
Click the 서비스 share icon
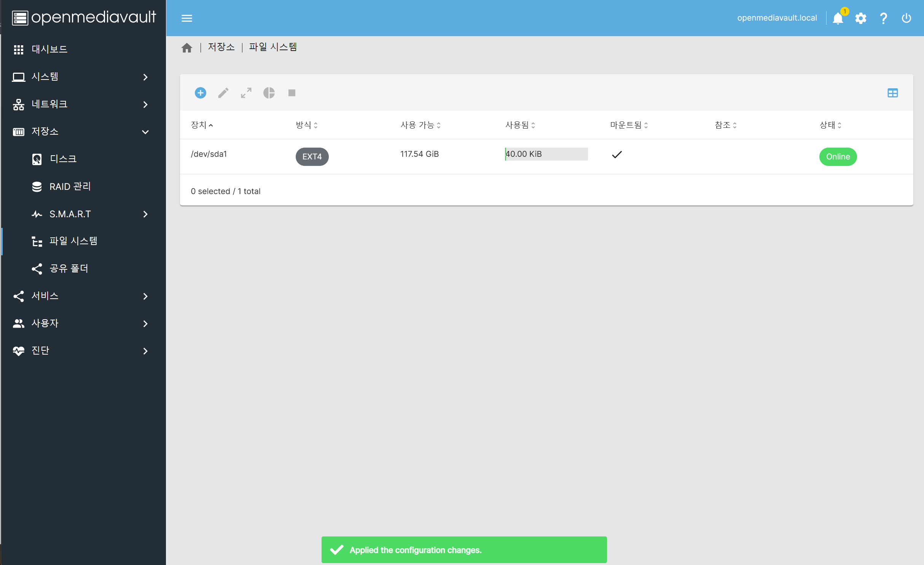19,296
